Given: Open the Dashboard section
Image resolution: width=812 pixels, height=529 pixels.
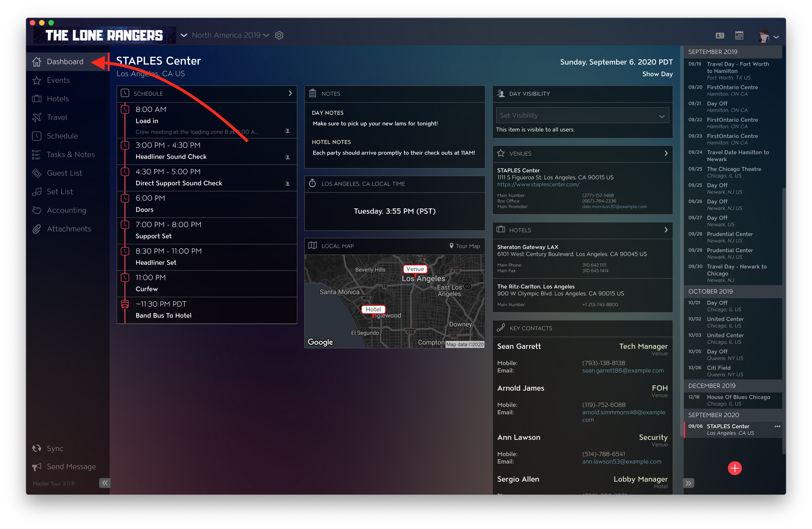Looking at the screenshot, I should click(x=68, y=62).
